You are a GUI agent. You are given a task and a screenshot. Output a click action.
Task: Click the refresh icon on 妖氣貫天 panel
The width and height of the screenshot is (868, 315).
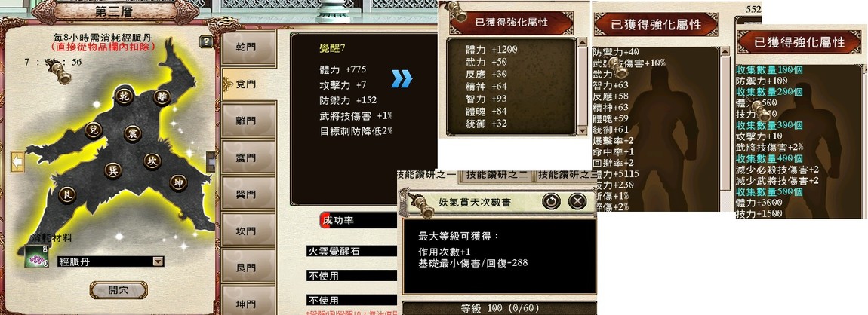551,200
